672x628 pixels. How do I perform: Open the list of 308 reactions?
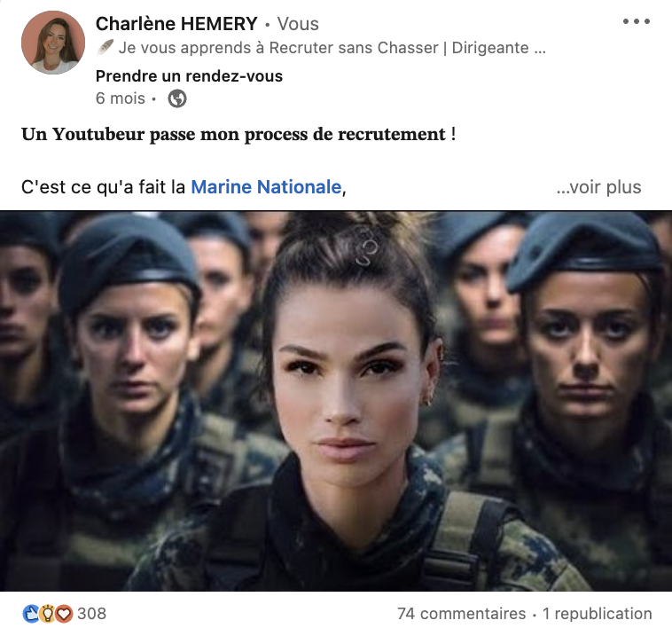[91, 614]
